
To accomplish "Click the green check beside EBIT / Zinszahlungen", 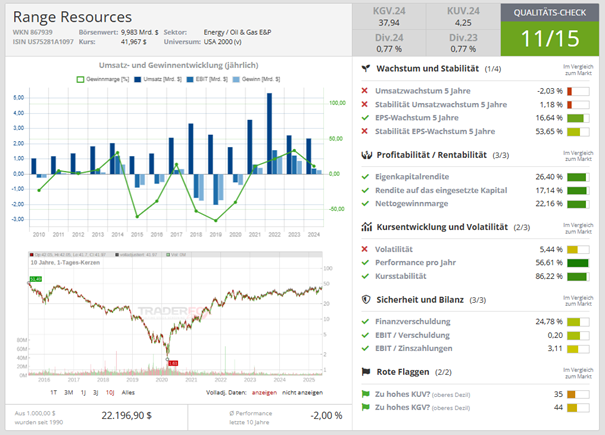I will coord(365,348).
